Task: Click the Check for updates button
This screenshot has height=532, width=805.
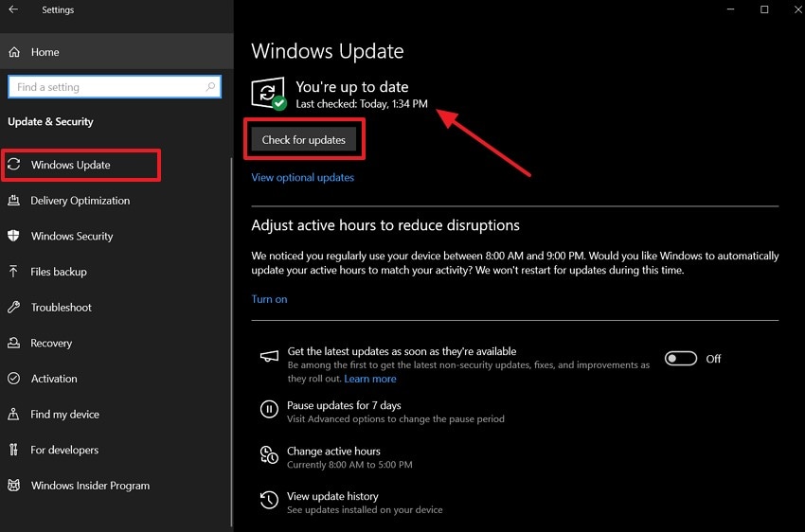Action: [x=303, y=139]
